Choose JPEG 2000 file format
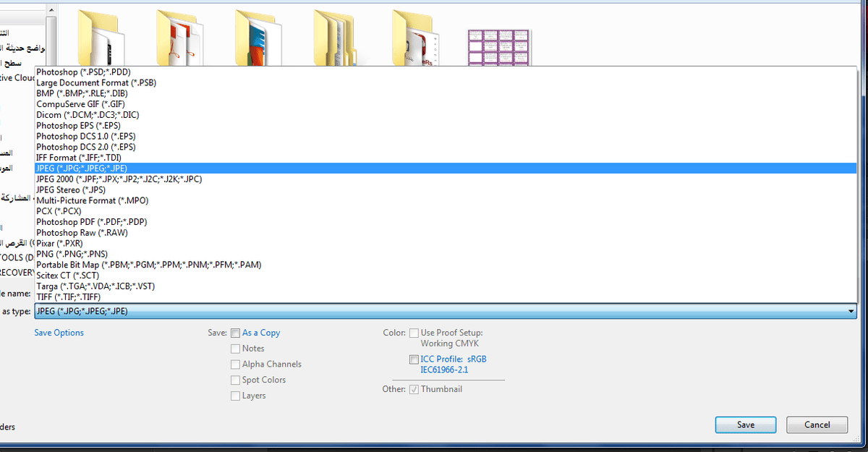Image resolution: width=868 pixels, height=452 pixels. tap(446, 179)
